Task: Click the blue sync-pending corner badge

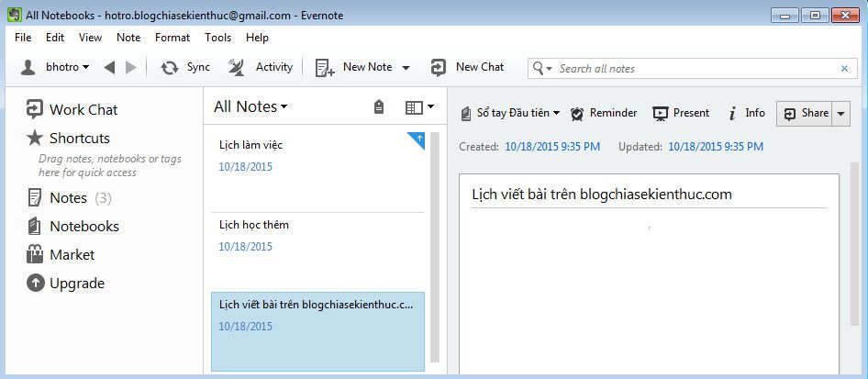Action: point(417,139)
